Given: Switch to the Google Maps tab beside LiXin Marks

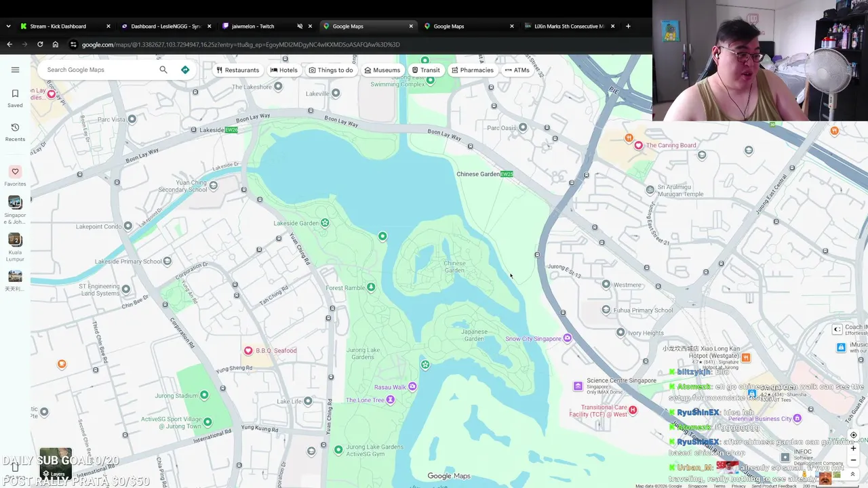Looking at the screenshot, I should (469, 26).
